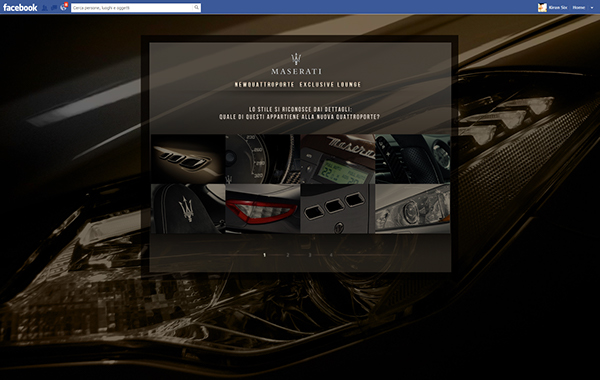The width and height of the screenshot is (600, 380).
Task: Click the user profile avatar
Action: (x=542, y=7)
